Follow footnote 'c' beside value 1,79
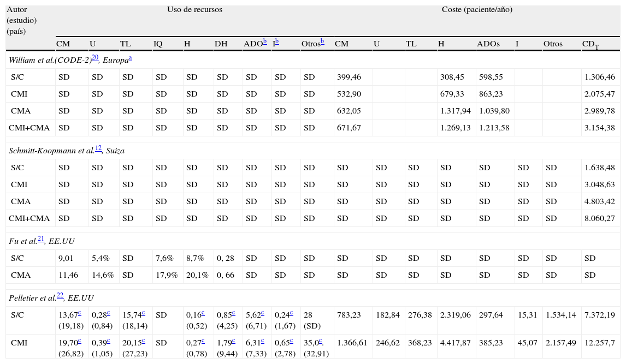626x364 pixels. (234, 341)
